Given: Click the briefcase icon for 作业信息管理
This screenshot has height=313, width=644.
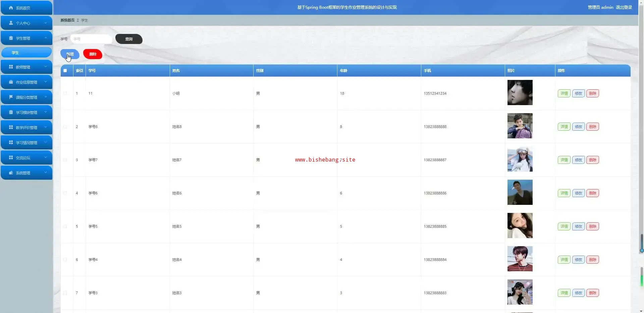Looking at the screenshot, I should 11,82.
